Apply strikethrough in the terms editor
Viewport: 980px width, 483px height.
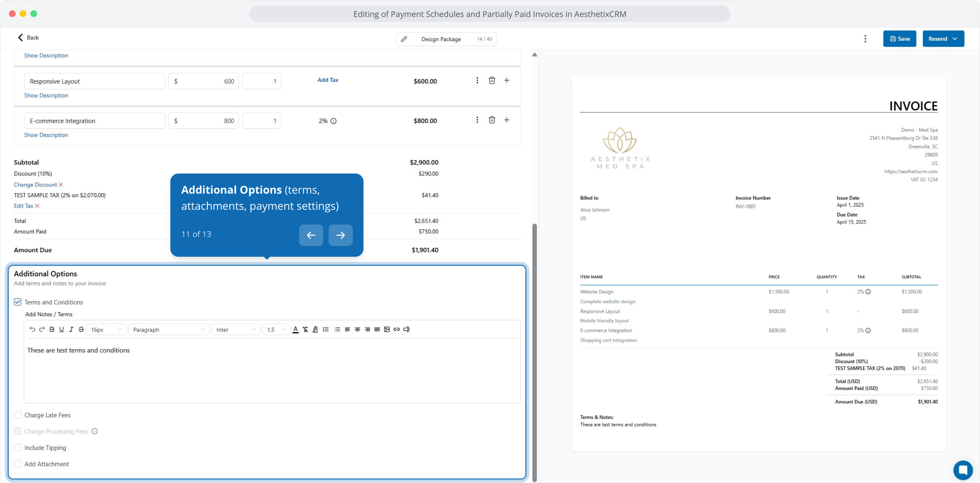(x=81, y=330)
